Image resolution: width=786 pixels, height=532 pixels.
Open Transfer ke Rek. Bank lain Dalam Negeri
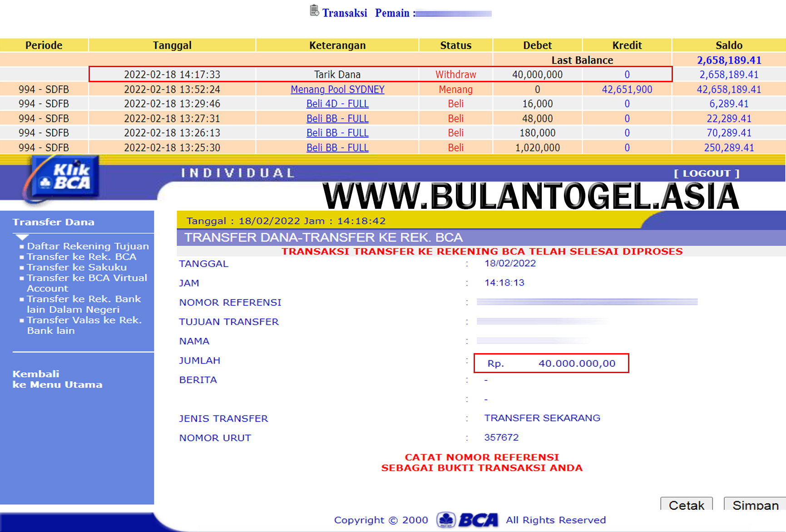(84, 304)
